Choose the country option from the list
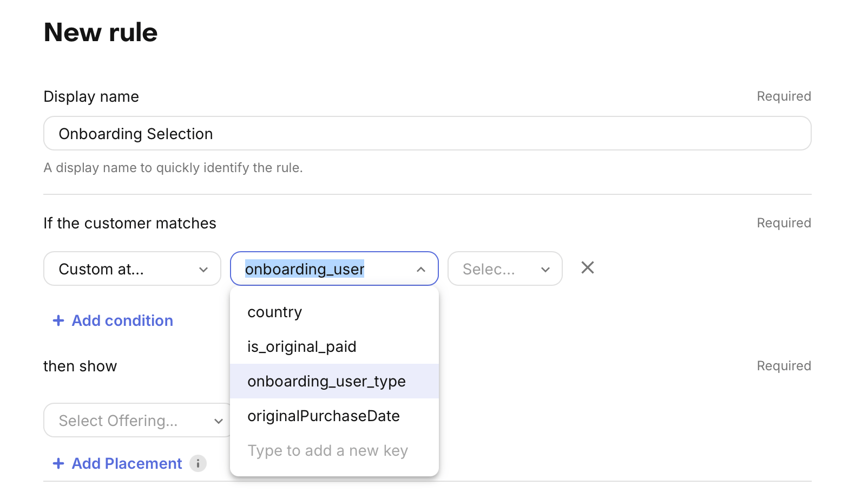 point(275,312)
